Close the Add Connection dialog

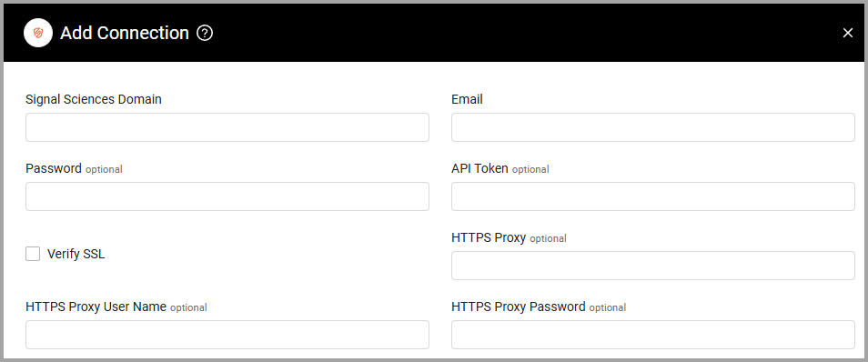(x=847, y=34)
